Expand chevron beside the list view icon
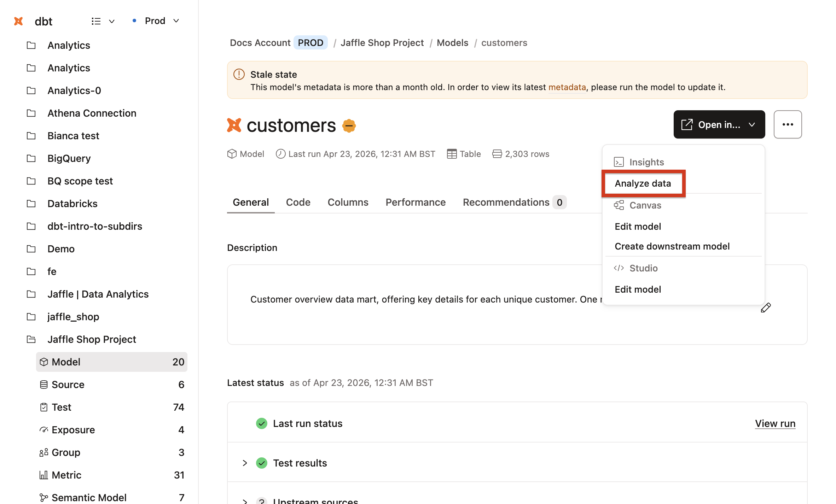This screenshot has height=504, width=836. 112,21
